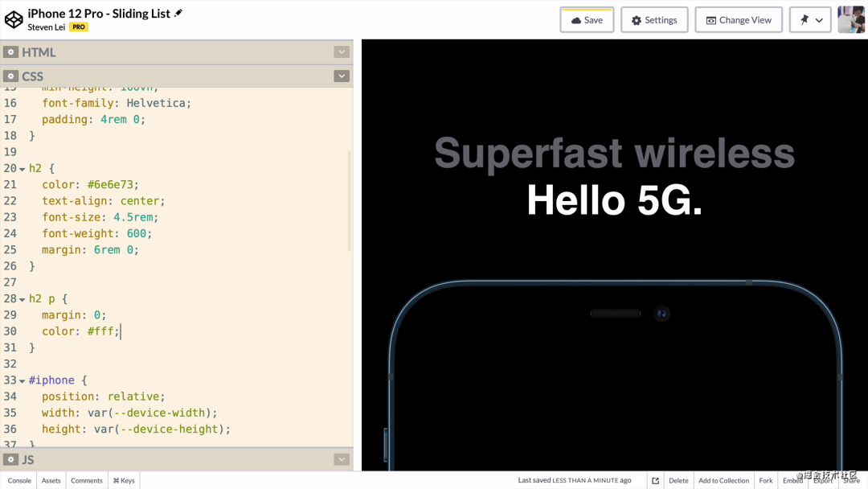The image size is (868, 489).
Task: Click text-align center line
Action: 104,201
